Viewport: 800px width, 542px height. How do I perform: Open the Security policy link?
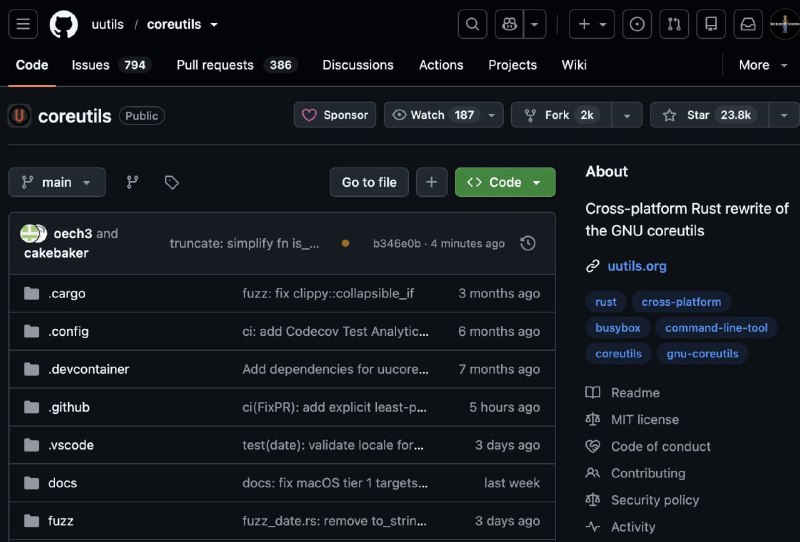655,500
